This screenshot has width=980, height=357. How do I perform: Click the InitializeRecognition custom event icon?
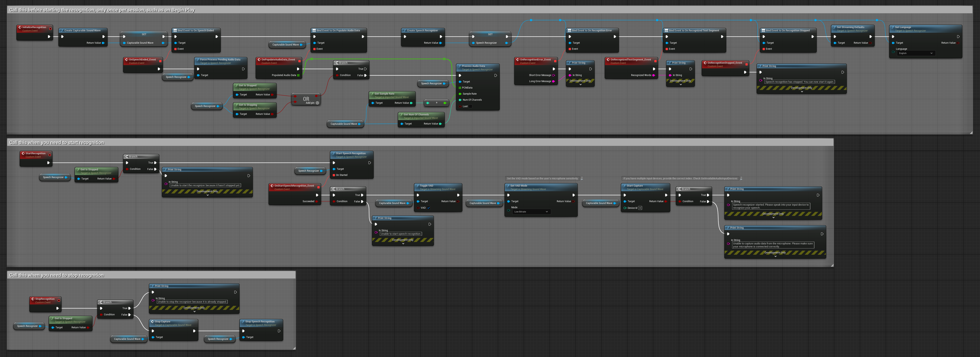pyautogui.click(x=20, y=27)
